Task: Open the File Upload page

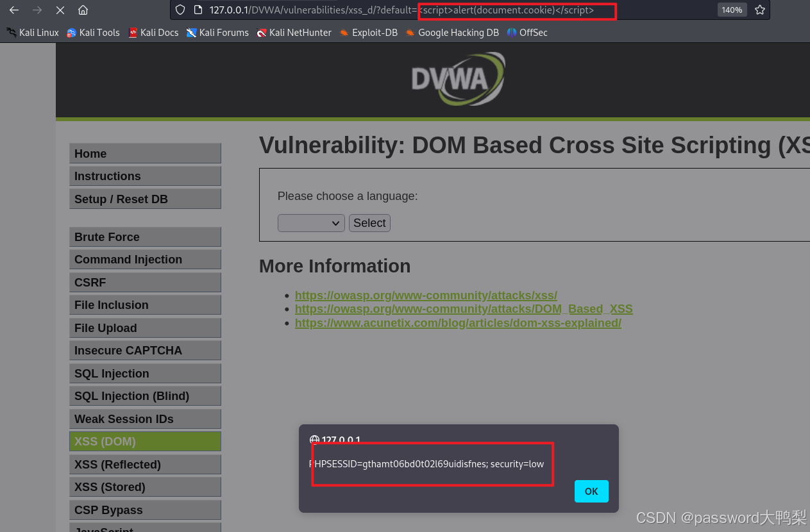Action: click(x=145, y=328)
